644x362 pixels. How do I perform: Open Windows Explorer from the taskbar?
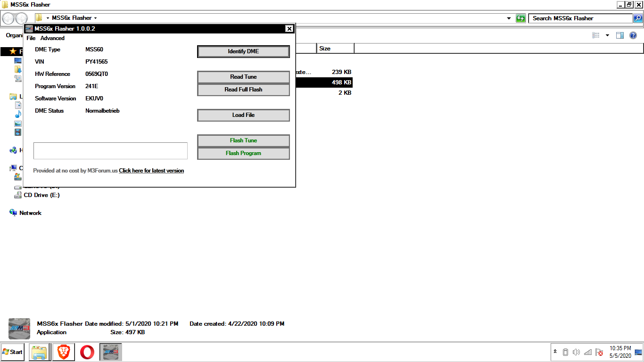40,352
